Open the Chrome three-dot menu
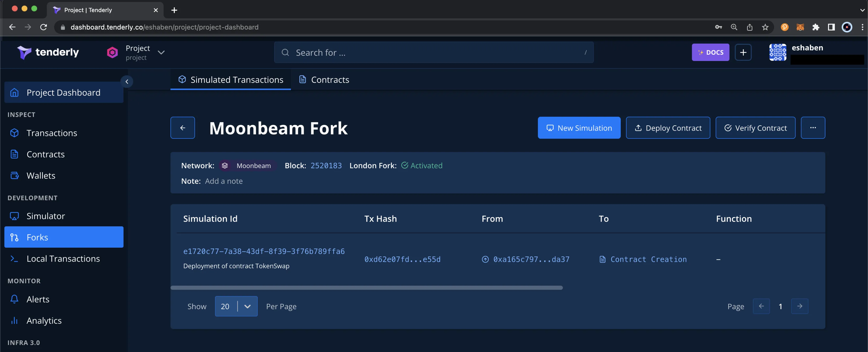The width and height of the screenshot is (868, 352). tap(862, 27)
